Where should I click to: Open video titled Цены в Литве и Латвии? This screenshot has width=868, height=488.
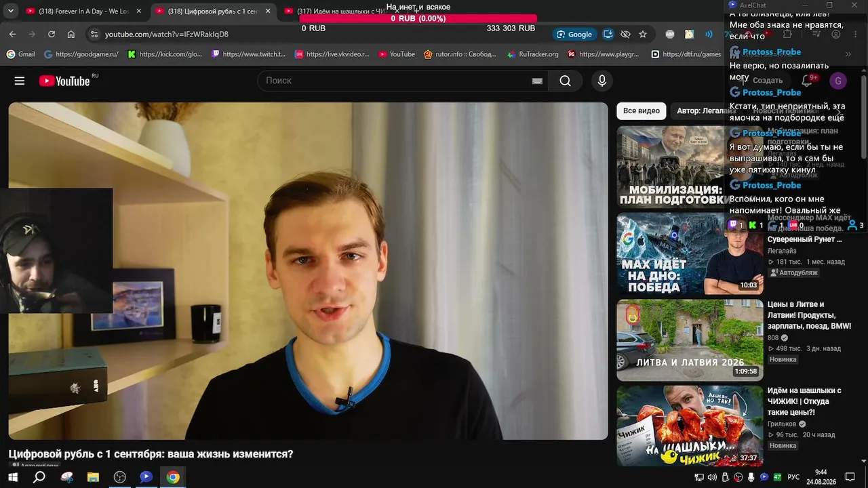tap(809, 315)
